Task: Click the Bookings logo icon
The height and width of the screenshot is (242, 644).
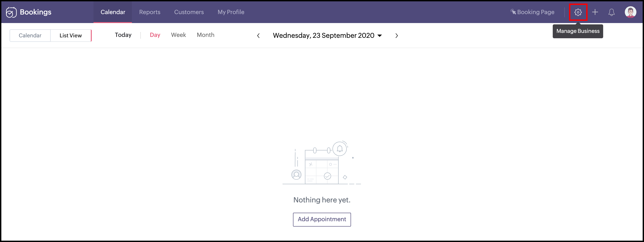Action: [x=11, y=12]
